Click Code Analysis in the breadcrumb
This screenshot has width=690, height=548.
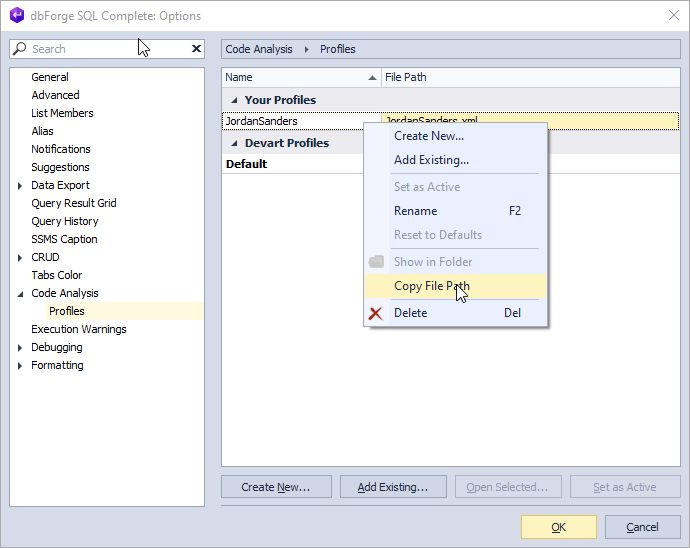[x=259, y=49]
